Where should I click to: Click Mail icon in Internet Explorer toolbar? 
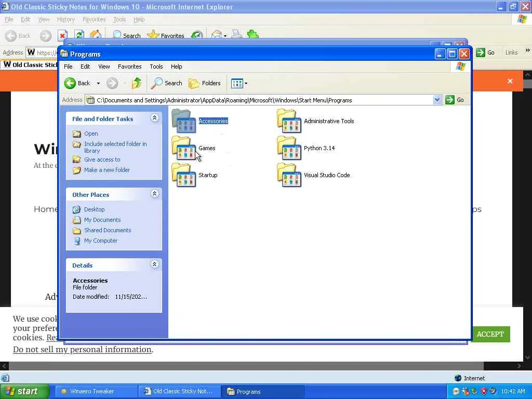point(217,35)
